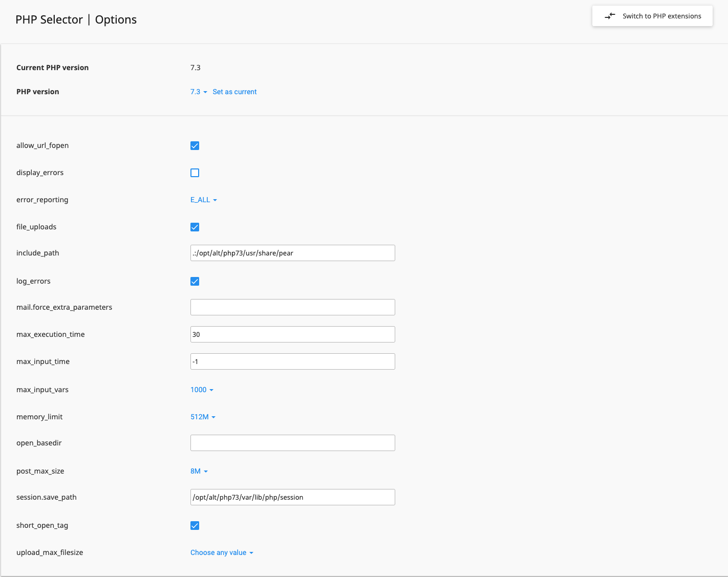Click the open_basedir input field
Screen dimensions: 728x577
pos(293,443)
